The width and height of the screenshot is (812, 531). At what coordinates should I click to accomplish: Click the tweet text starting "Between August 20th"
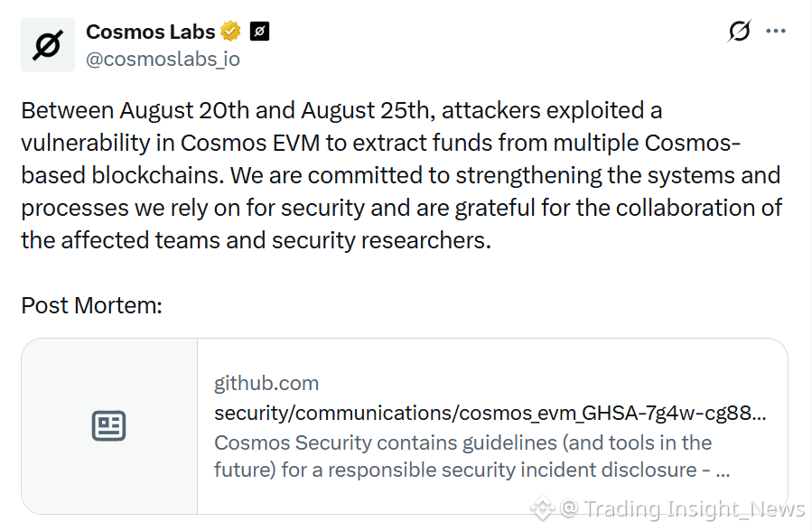point(401,175)
